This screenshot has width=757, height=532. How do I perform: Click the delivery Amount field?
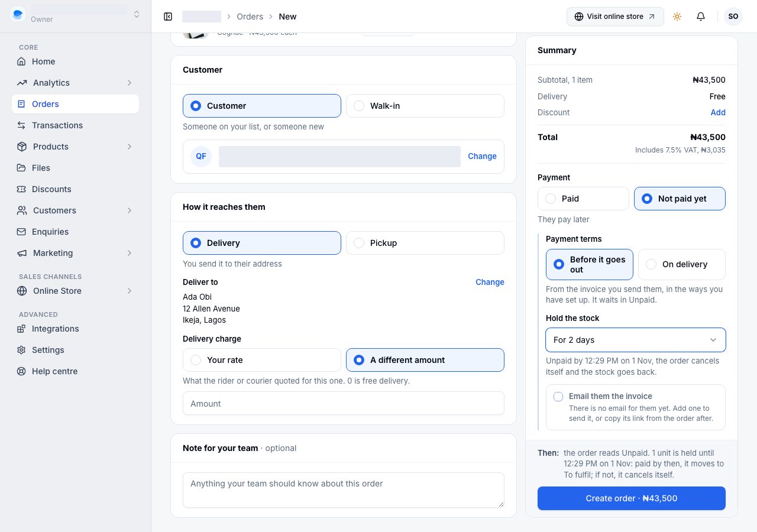click(344, 403)
